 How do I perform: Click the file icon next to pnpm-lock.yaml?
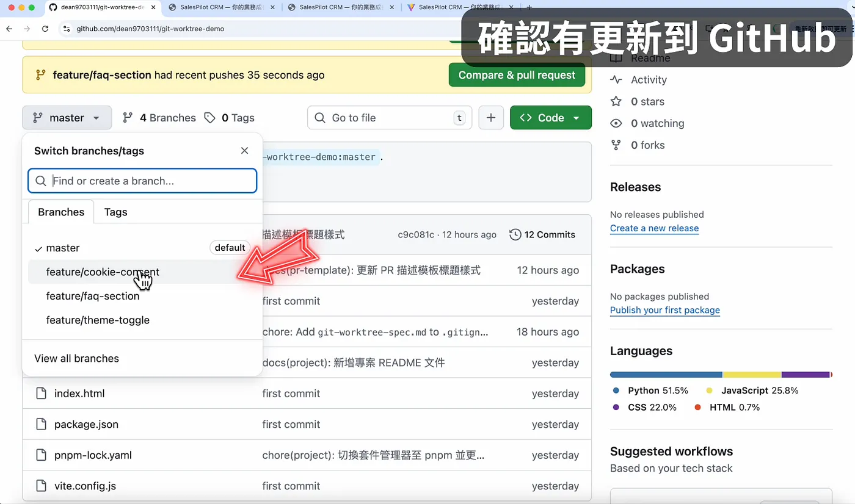coord(41,455)
